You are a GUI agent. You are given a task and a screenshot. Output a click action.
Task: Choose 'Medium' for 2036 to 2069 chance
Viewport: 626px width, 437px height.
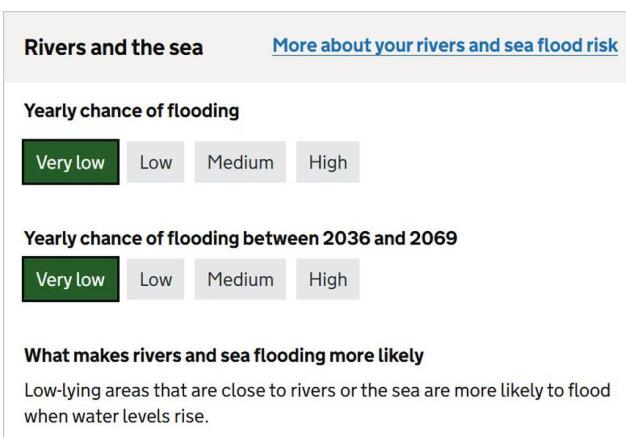coord(240,279)
